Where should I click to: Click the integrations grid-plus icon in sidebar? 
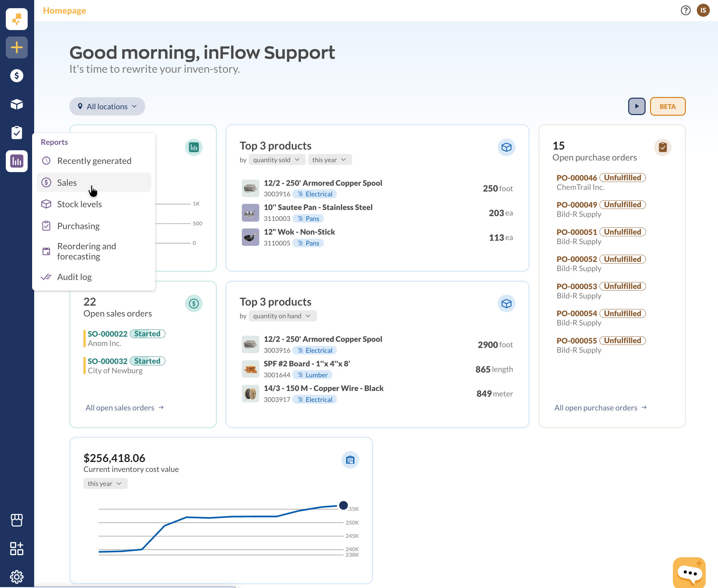point(16,548)
